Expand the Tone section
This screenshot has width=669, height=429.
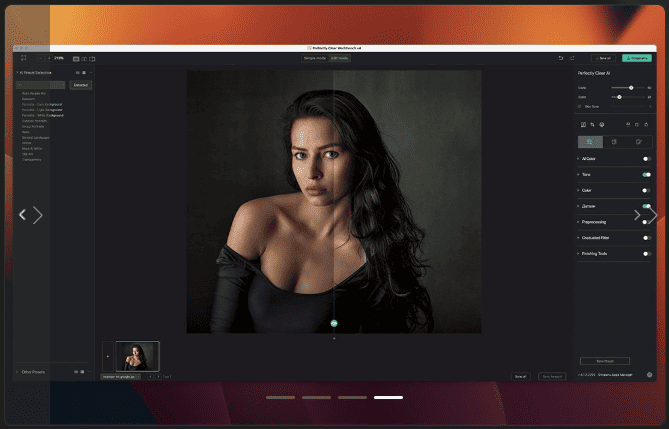point(578,175)
